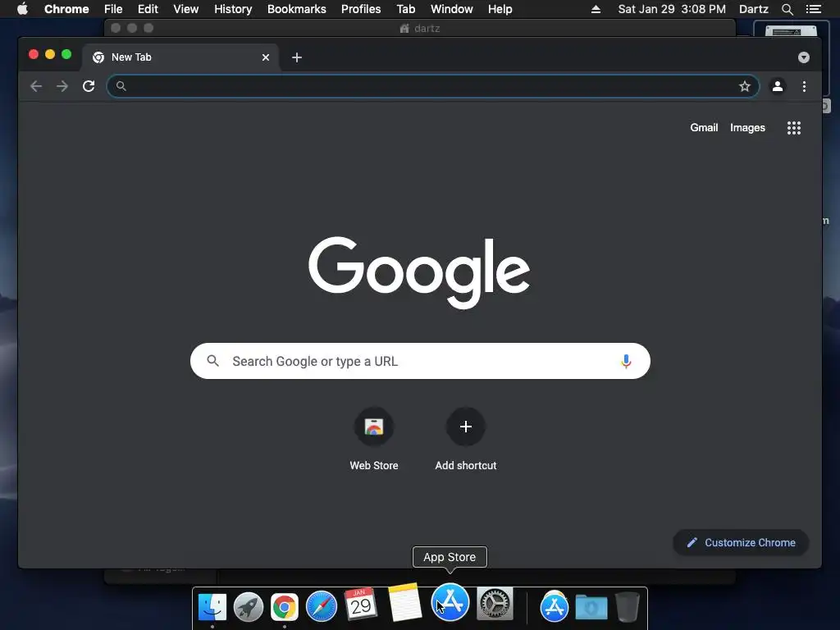Open the Chrome application menu
The image size is (840, 630).
pos(66,9)
